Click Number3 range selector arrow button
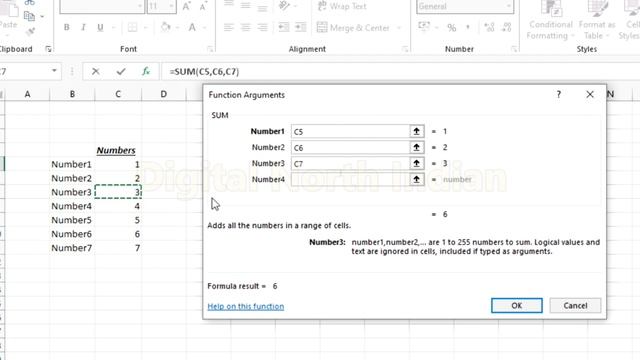This screenshot has height=360, width=640. pyautogui.click(x=416, y=163)
